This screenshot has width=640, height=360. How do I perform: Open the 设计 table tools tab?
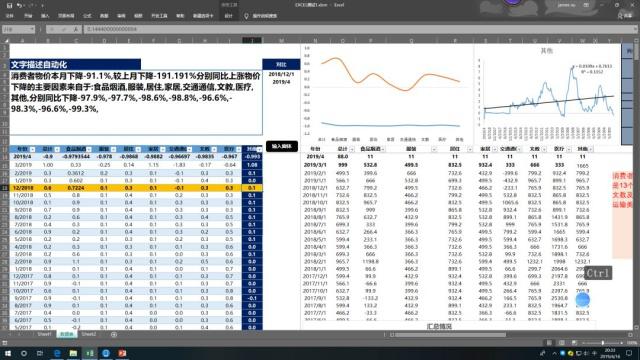pyautogui.click(x=229, y=16)
